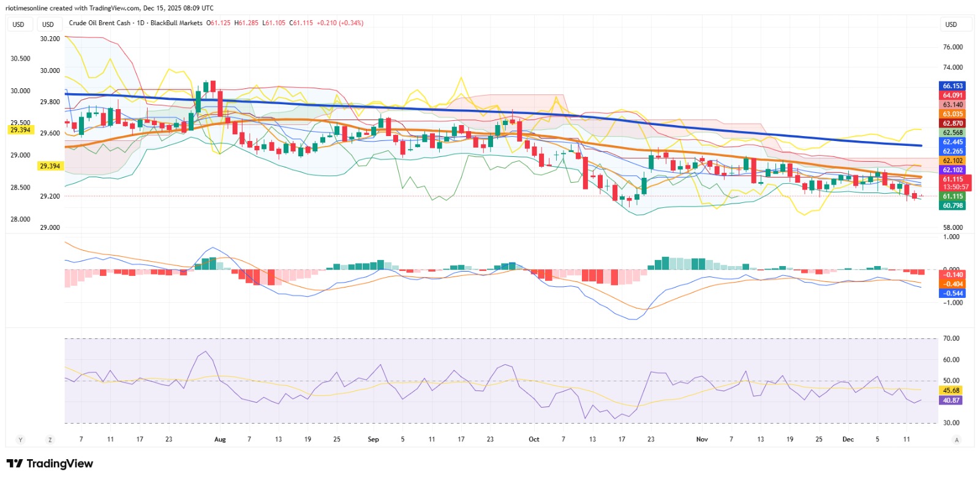Click the Sep label on time axis
This screenshot has width=980, height=480.
coord(373,440)
